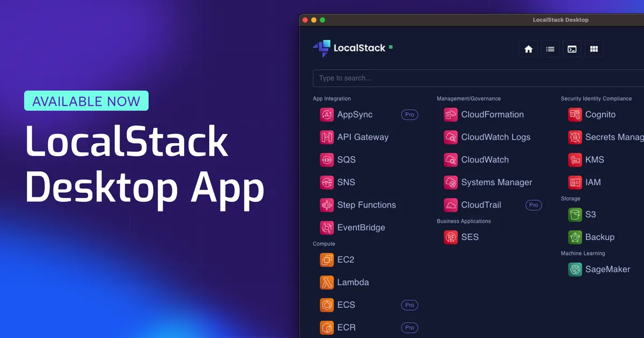
Task: Click the Step Functions service icon
Action: [327, 205]
